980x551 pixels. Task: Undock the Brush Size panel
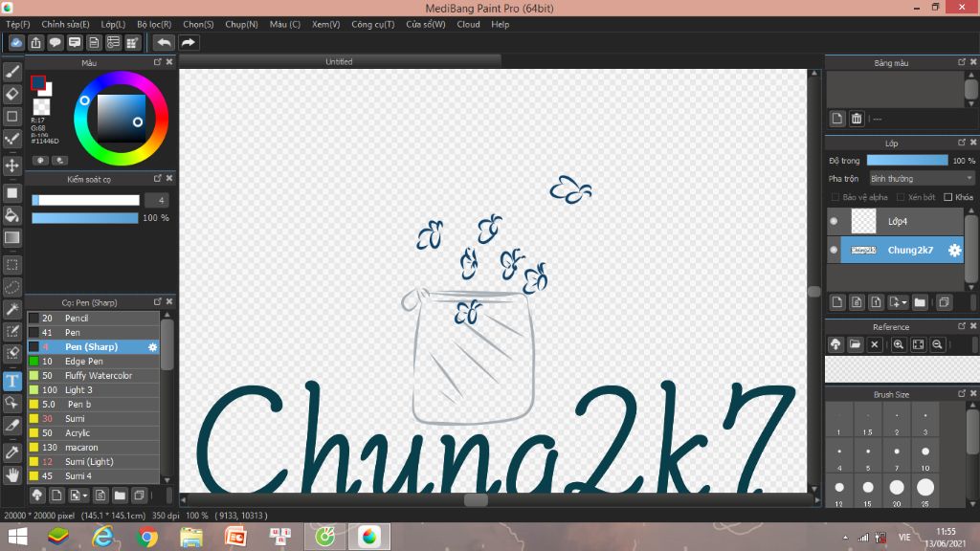point(962,393)
